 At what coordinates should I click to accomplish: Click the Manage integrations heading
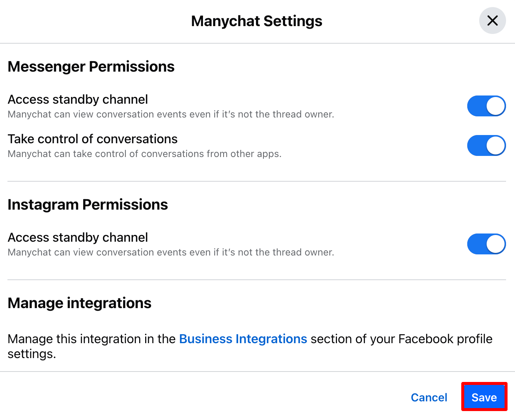79,303
